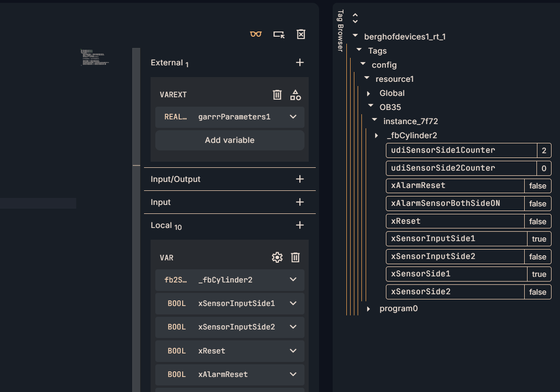Click udiSensorSide1Counter value field
The width and height of the screenshot is (560, 392).
544,150
